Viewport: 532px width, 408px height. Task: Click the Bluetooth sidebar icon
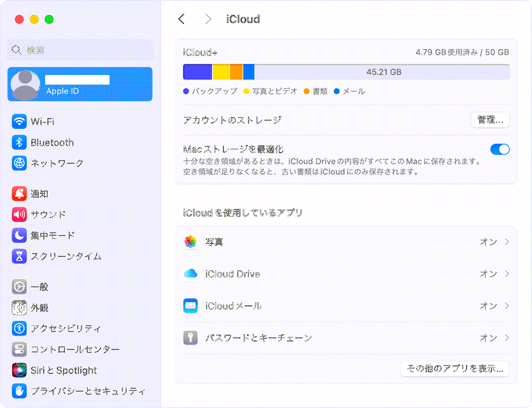tap(19, 143)
